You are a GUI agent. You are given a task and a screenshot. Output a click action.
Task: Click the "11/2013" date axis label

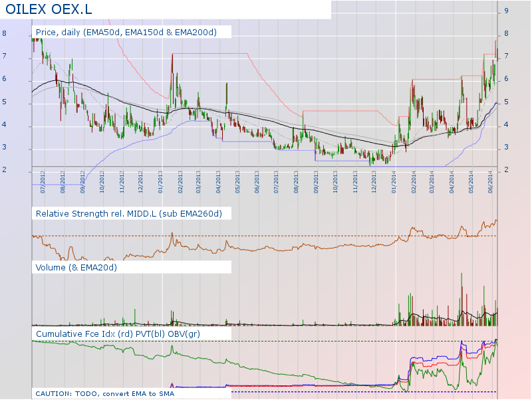tap(355, 182)
